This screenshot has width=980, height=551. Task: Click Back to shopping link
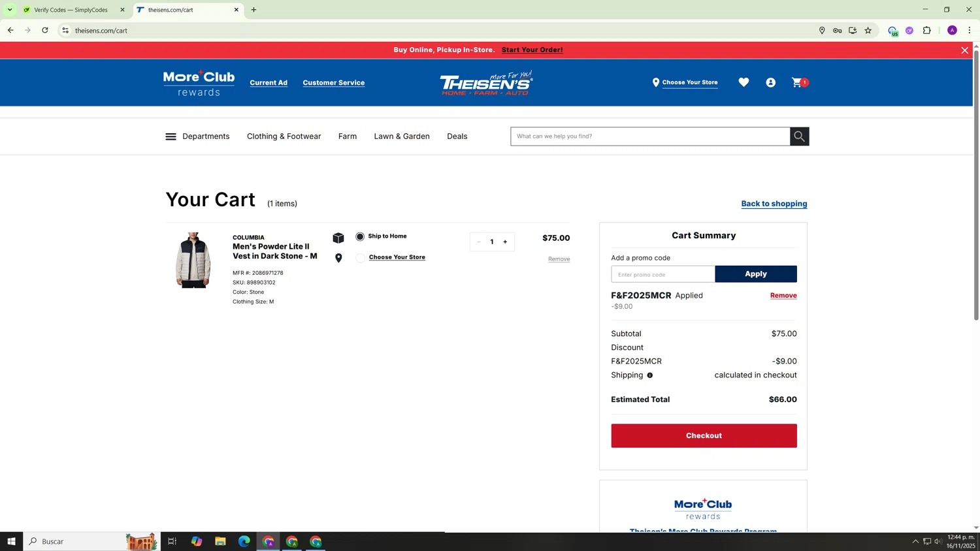point(774,204)
